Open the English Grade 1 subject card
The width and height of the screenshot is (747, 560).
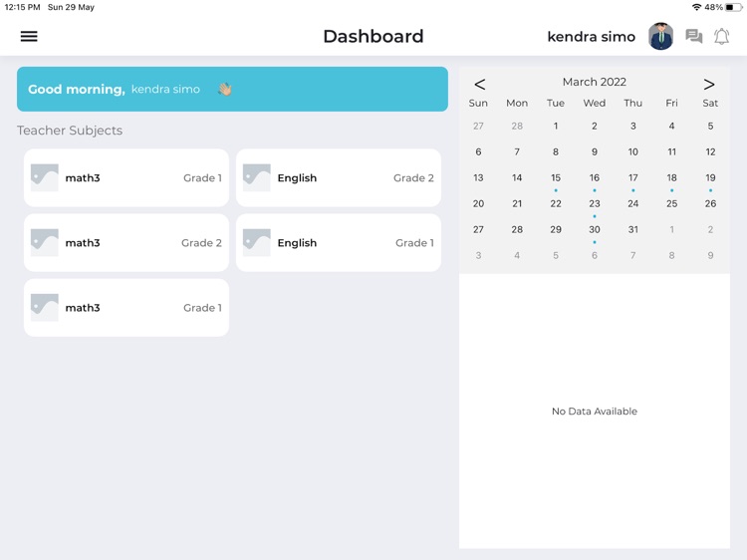[x=339, y=242]
